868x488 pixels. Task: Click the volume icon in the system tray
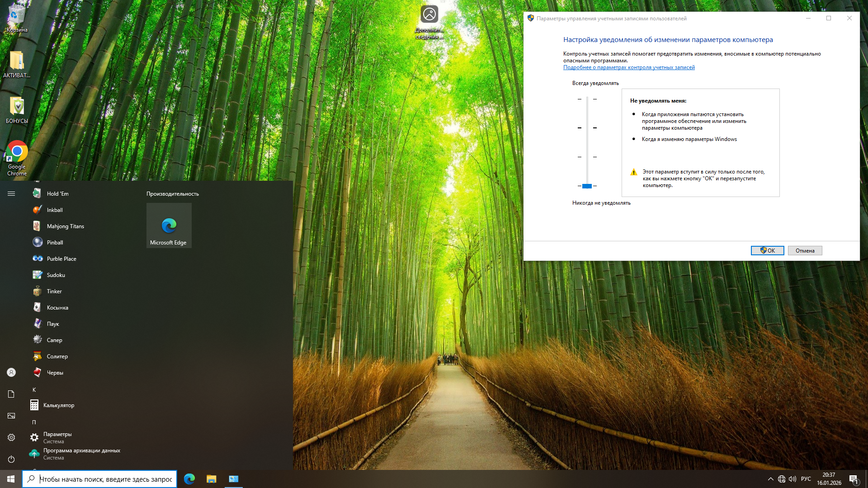coord(792,479)
